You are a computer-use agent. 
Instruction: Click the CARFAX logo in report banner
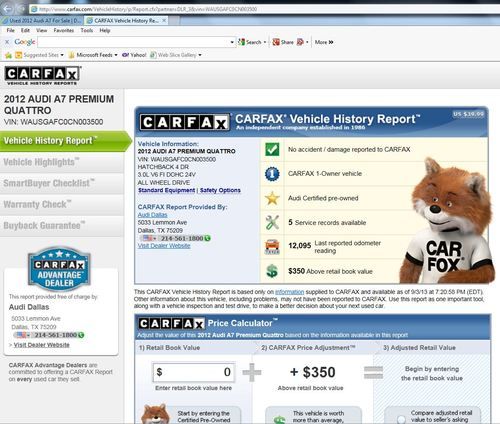coord(185,123)
